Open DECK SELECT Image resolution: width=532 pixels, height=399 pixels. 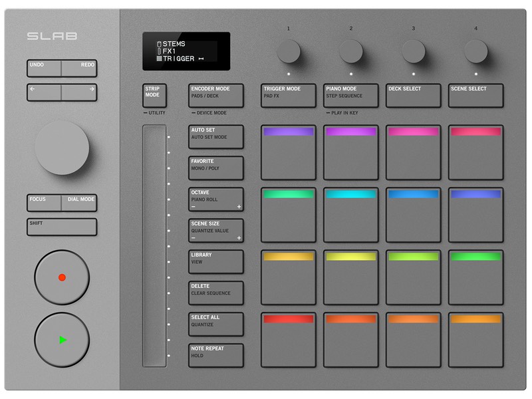pos(412,95)
